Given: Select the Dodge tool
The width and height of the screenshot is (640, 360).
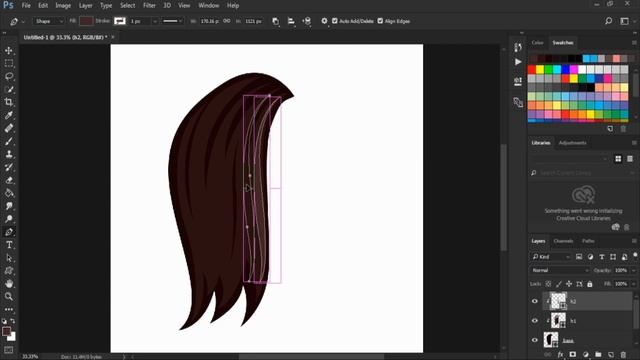Looking at the screenshot, I should tap(9, 219).
